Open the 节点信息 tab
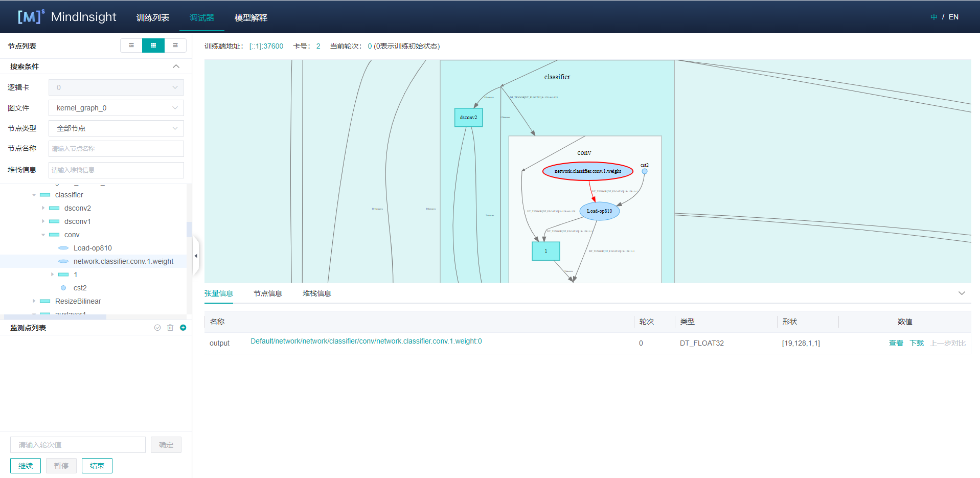 pyautogui.click(x=268, y=293)
